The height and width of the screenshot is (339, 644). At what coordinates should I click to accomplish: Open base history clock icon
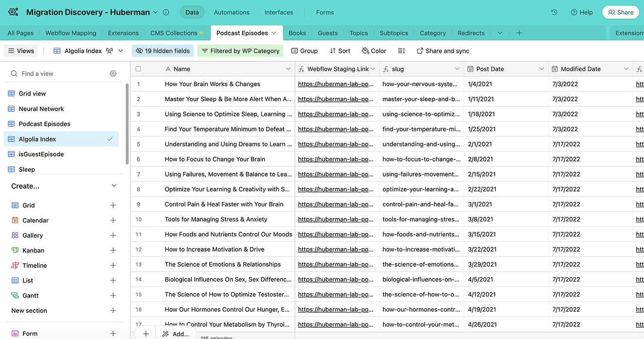(554, 12)
